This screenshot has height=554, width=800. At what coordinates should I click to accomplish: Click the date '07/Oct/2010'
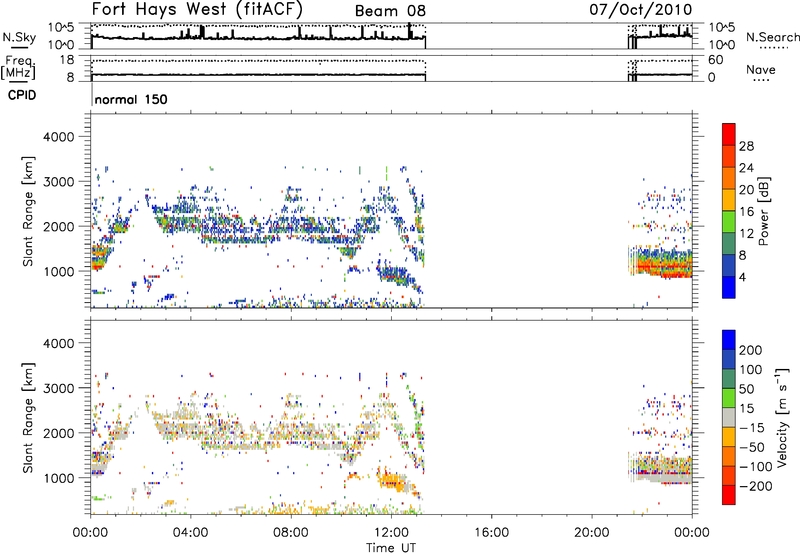coord(641,9)
